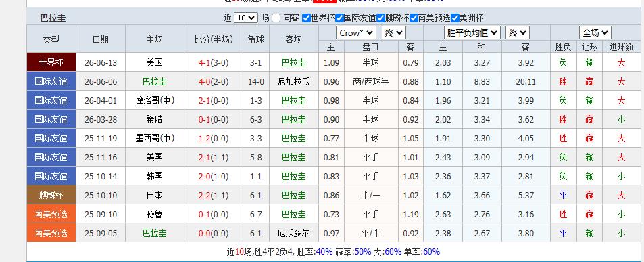Viewport: 644px width, 262px height.
Task: Click the 南美预选 cell on the 25-09-05 row
Action: click(x=51, y=233)
